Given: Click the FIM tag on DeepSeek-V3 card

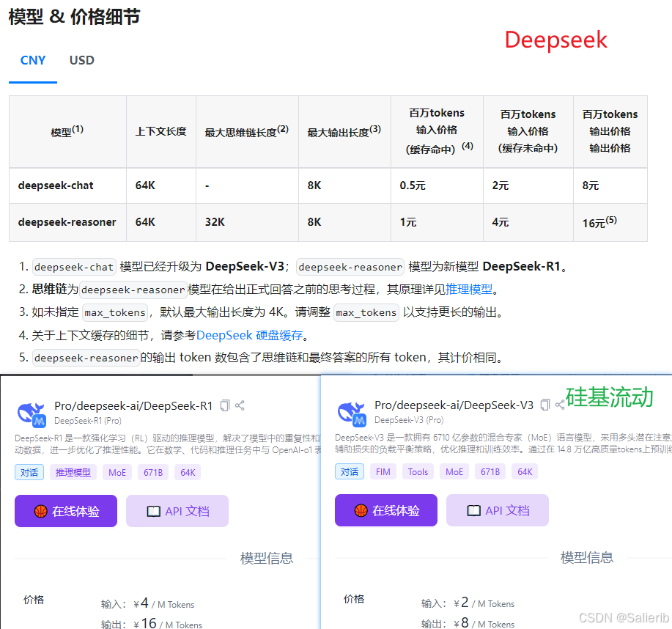Looking at the screenshot, I should (x=383, y=471).
